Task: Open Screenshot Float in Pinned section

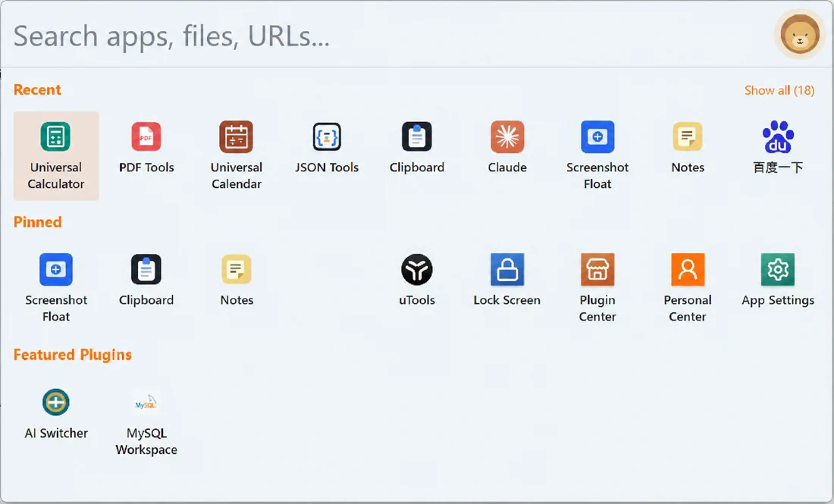Action: (56, 288)
